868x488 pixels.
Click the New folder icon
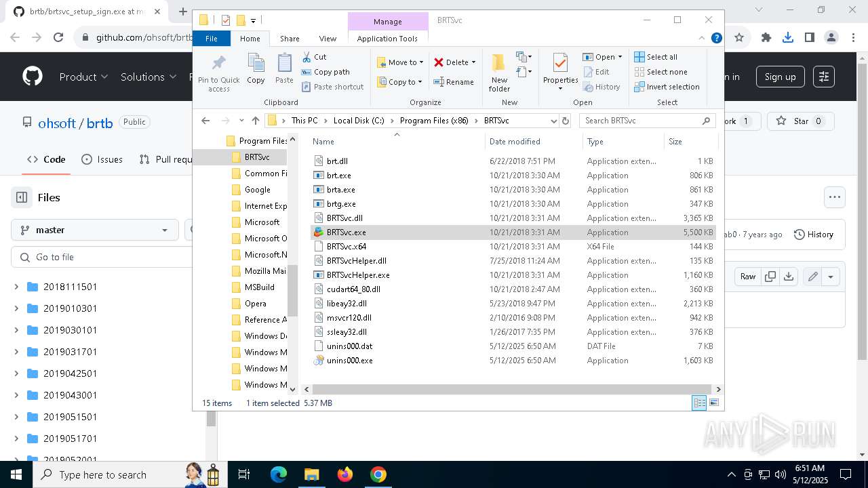point(498,62)
